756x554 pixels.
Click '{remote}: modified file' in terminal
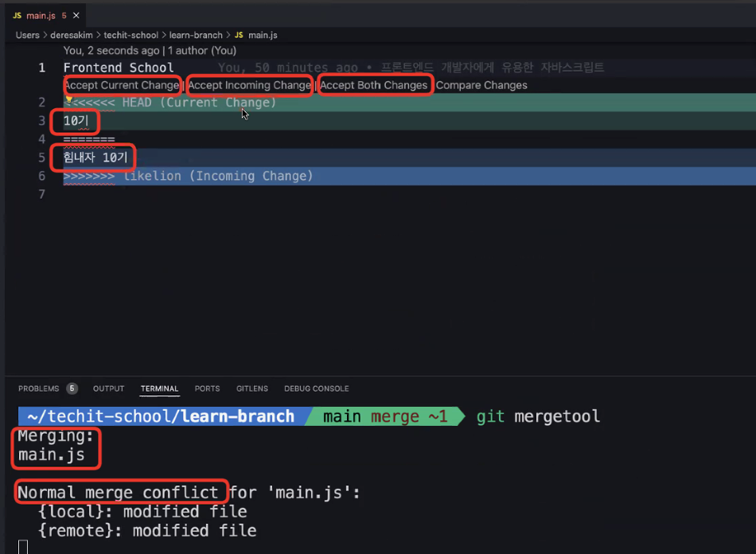[x=147, y=531]
